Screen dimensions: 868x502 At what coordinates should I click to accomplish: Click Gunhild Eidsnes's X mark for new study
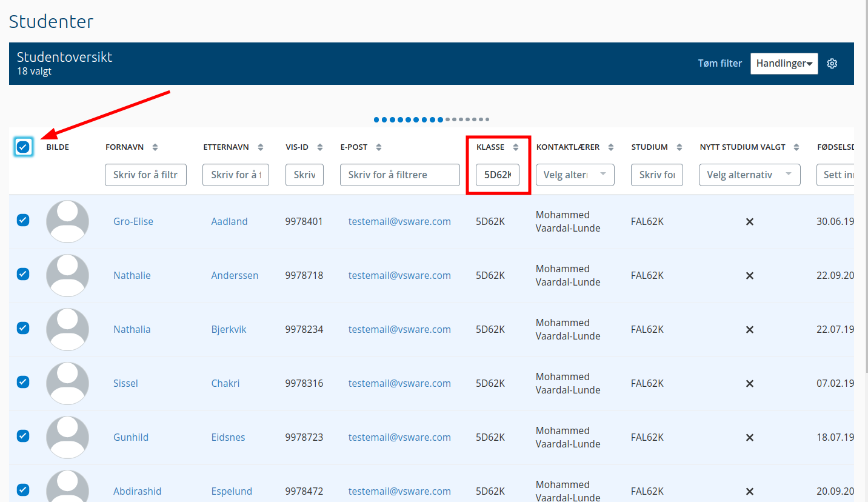point(750,438)
